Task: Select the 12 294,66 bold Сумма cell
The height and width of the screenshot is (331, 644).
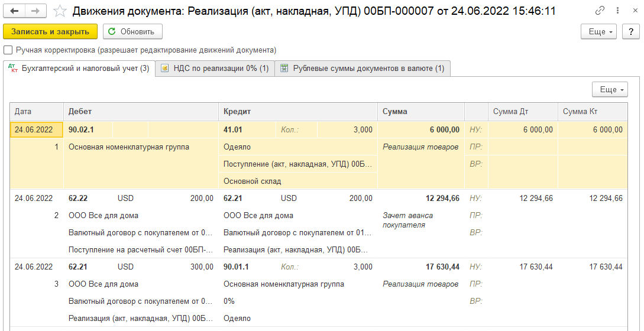Action: [421, 199]
